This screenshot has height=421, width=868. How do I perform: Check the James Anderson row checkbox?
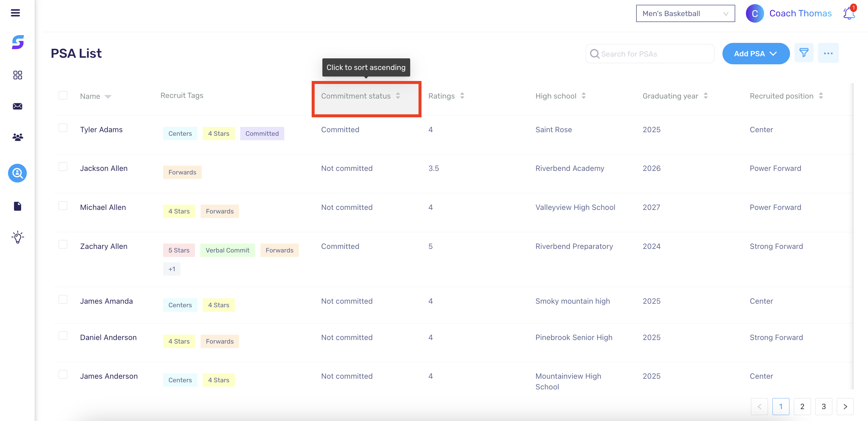[63, 375]
